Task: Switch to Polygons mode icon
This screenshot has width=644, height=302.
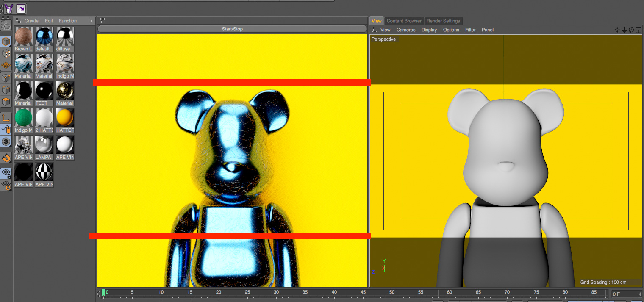Action: click(6, 102)
